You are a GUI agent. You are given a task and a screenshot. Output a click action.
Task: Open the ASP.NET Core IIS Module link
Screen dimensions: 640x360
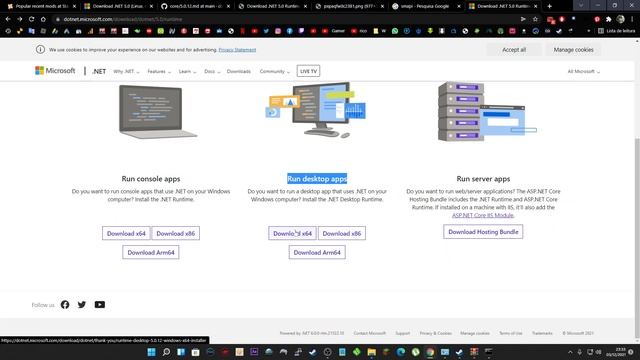[x=483, y=215]
